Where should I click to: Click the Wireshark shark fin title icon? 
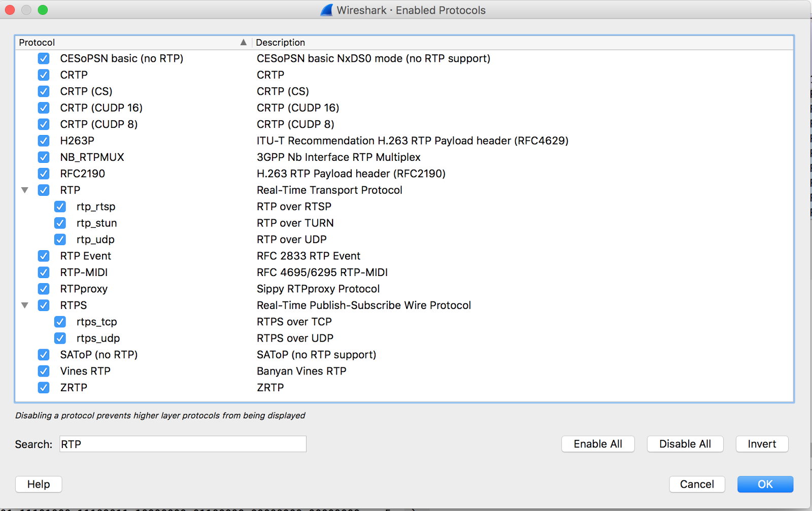[x=327, y=10]
